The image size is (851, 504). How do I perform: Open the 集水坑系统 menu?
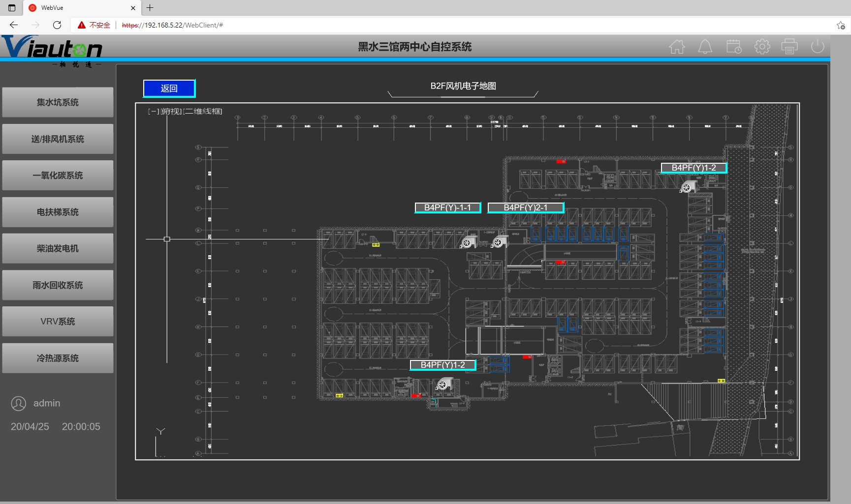click(58, 102)
